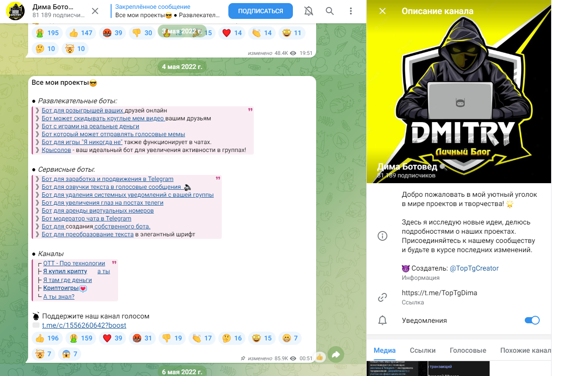
Task: Open the ОТТ - Про технологии channel link
Action: coord(74,263)
